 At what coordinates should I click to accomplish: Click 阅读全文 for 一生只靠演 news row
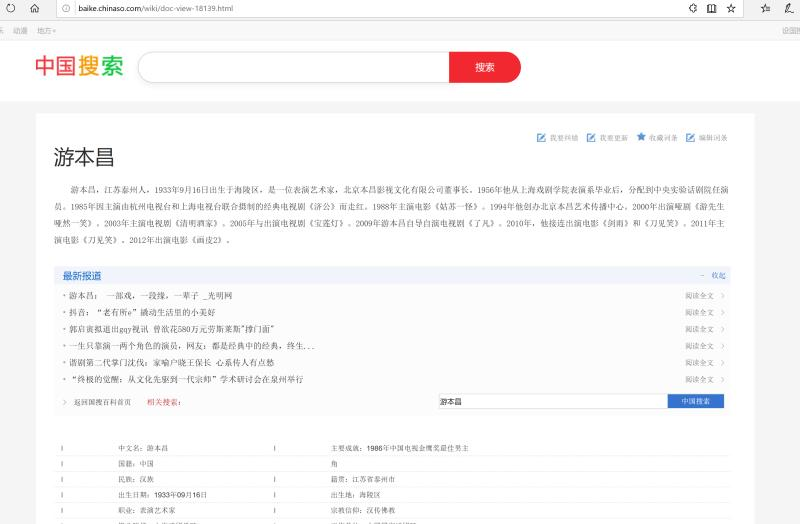click(x=699, y=346)
